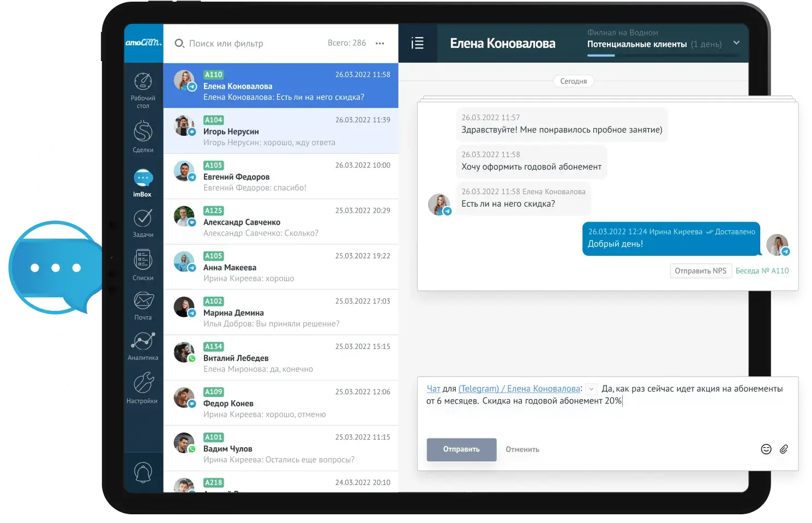Open the Беседа № A110 link
This screenshot has height=523, width=812.
(762, 270)
